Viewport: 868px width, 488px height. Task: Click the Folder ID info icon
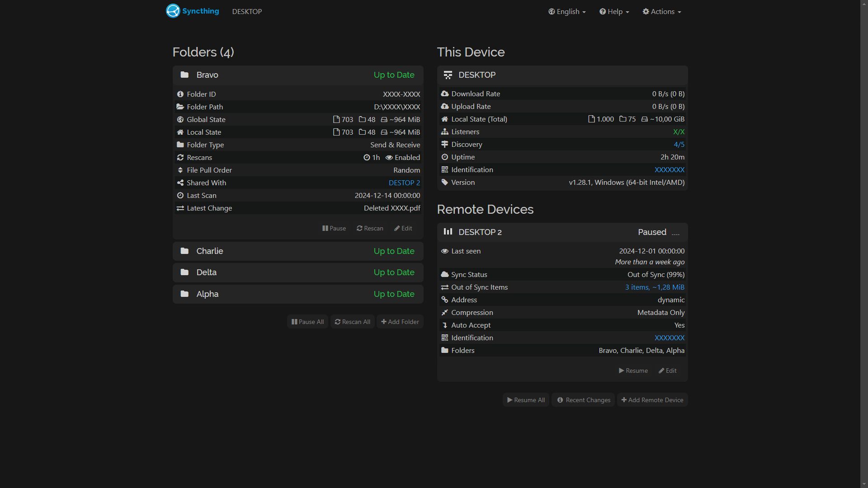tap(180, 94)
